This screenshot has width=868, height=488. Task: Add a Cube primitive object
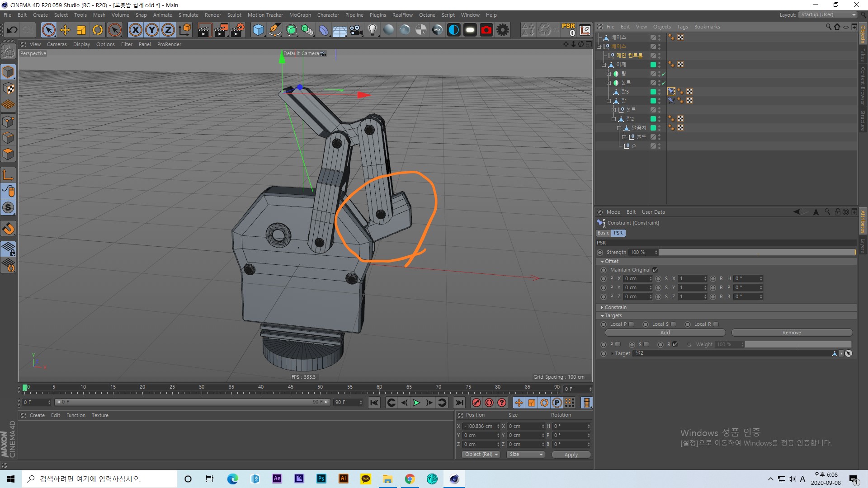pyautogui.click(x=258, y=30)
